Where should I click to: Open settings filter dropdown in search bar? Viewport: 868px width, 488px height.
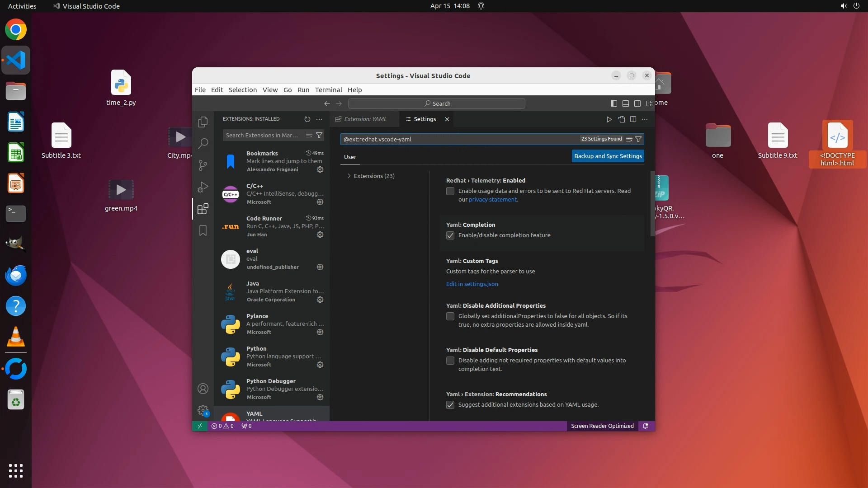coord(638,139)
